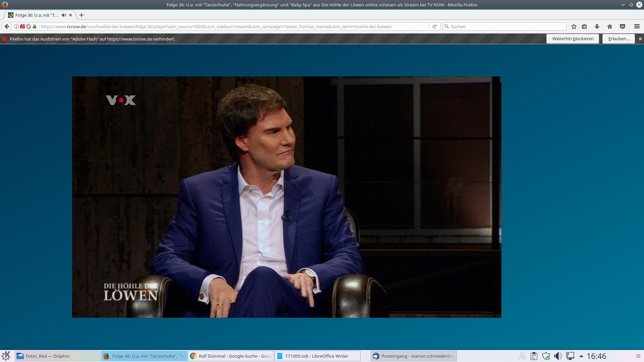
Task: Open the volume control in the tray
Action: tap(558, 356)
